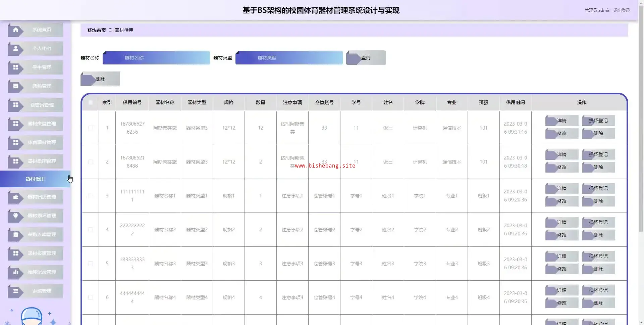
Task: Click the wallet icon for 器材归还管理
Action: pos(15,197)
